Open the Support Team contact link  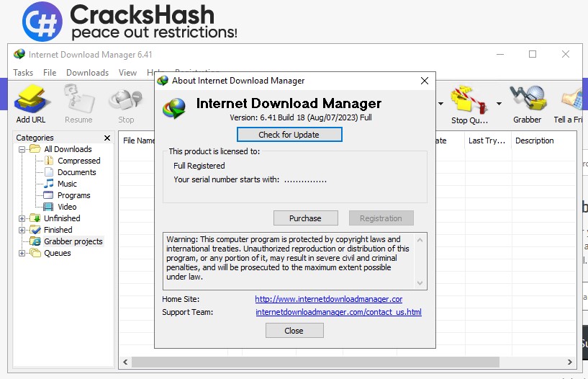point(338,312)
